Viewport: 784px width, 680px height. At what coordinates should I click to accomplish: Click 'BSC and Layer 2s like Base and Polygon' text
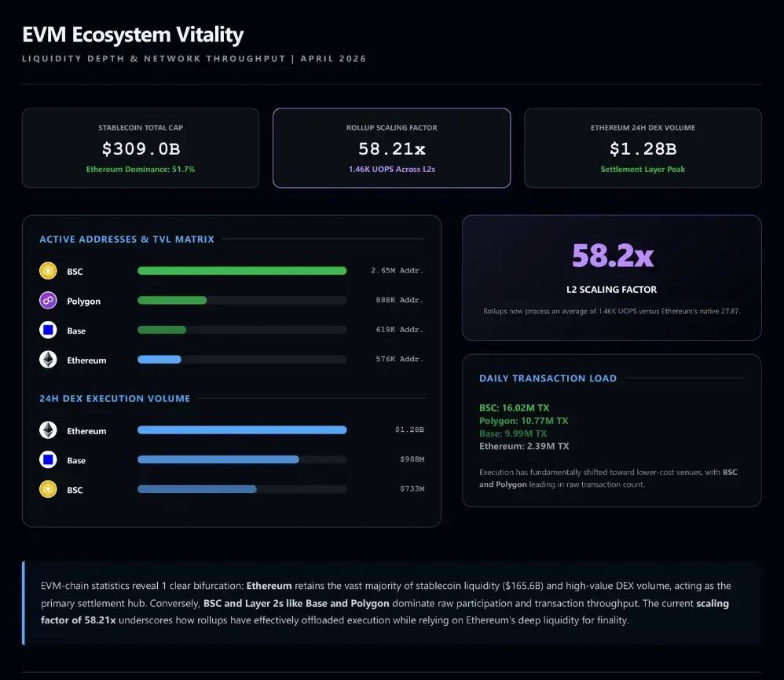point(296,603)
